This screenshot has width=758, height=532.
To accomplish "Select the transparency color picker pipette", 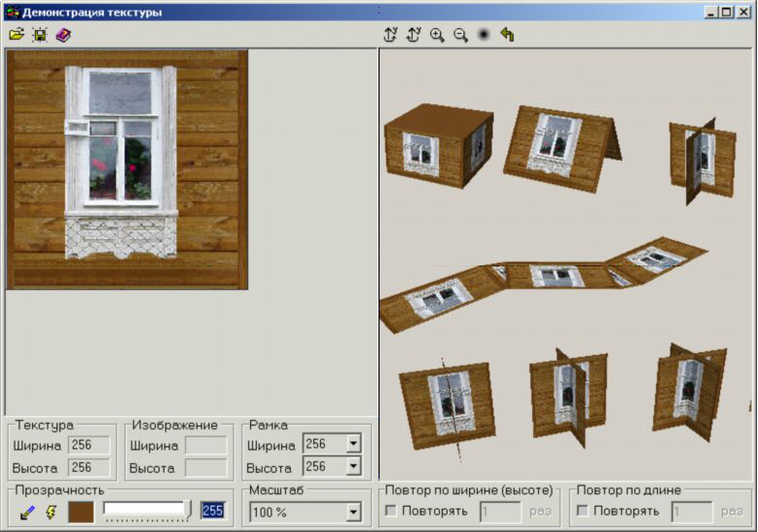I will click(27, 513).
